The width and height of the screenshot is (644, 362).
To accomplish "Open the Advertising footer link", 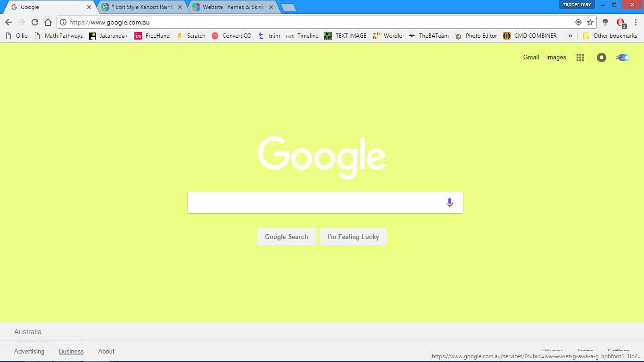I will tap(29, 351).
